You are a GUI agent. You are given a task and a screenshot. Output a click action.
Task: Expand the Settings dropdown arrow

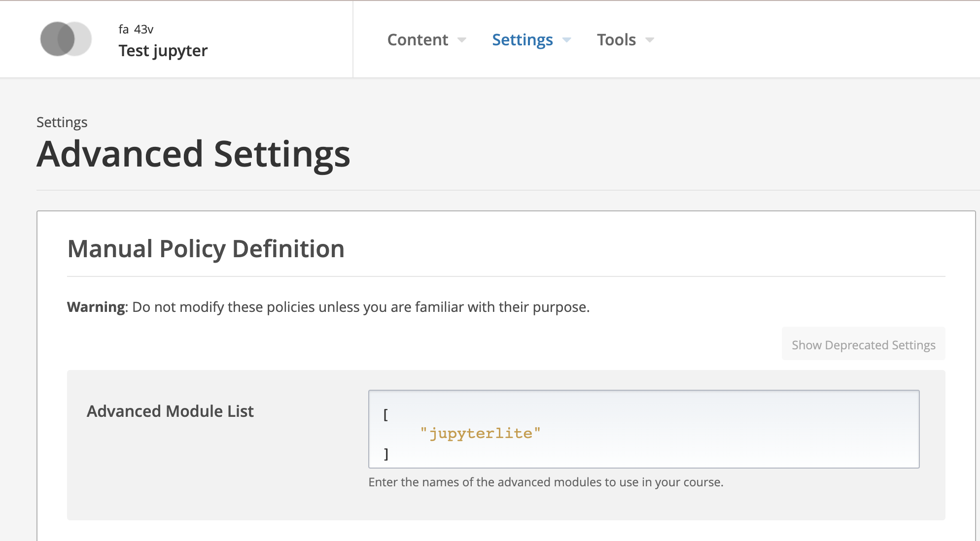coord(567,40)
